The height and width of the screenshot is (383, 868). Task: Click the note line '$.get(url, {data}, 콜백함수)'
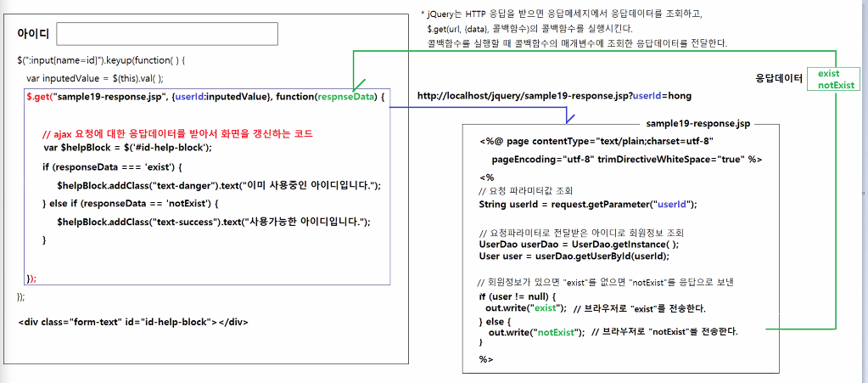tap(529, 28)
